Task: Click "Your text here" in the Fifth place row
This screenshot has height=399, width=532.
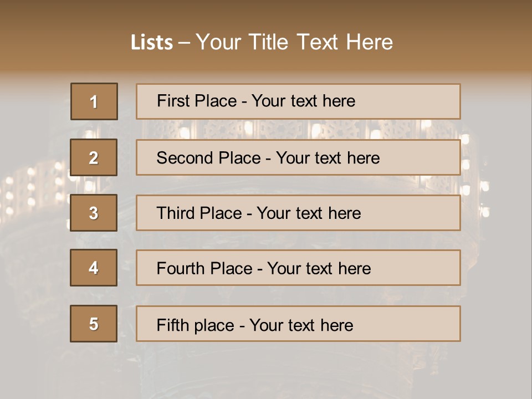Action: click(x=301, y=325)
